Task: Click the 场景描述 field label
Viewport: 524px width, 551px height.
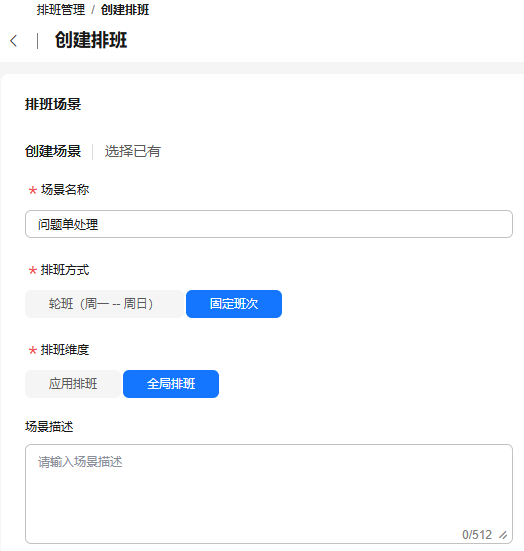Action: click(49, 427)
